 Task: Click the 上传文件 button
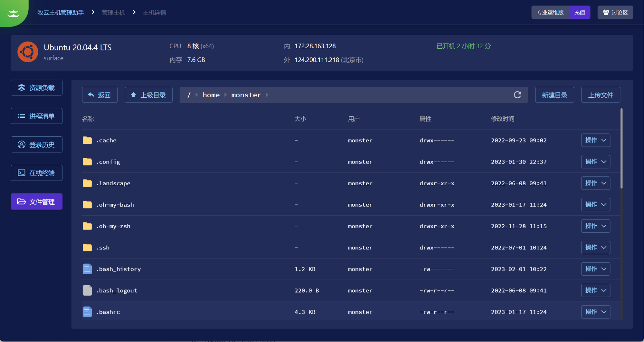click(x=600, y=95)
